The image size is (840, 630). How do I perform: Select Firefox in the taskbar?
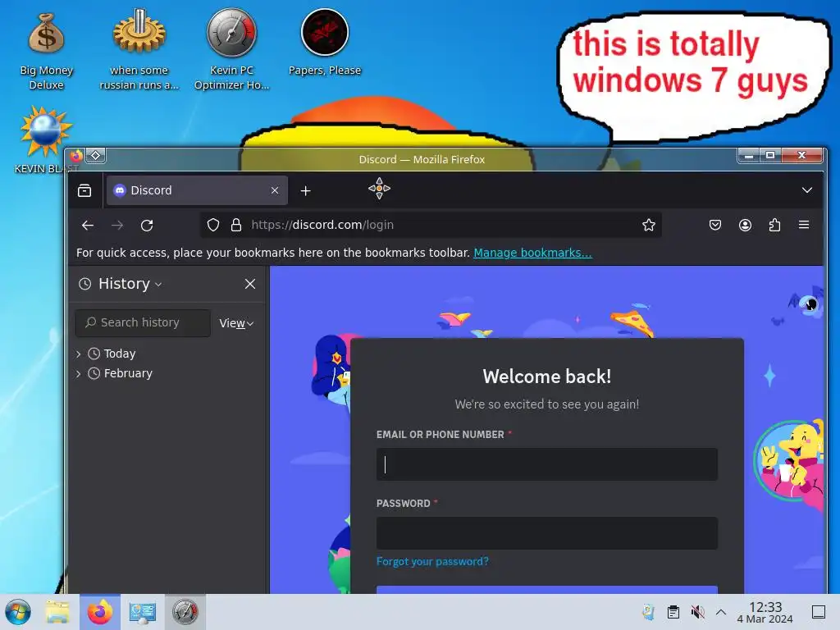pos(100,612)
